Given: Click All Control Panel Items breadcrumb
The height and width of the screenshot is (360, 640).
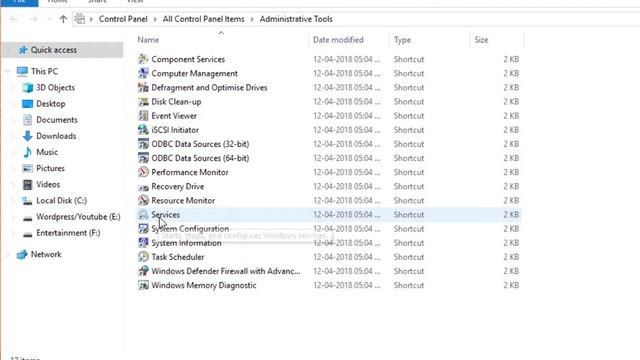Looking at the screenshot, I should tap(203, 19).
